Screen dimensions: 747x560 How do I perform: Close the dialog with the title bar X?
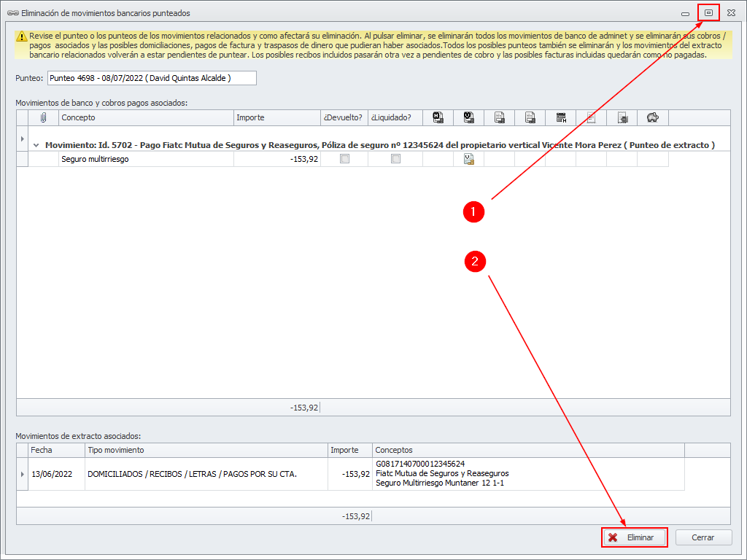tap(731, 13)
